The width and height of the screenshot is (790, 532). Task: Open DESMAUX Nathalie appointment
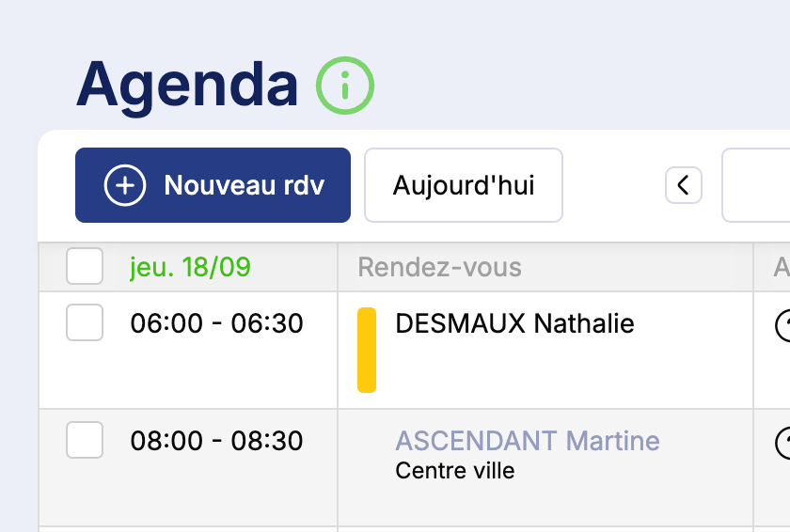pos(514,324)
